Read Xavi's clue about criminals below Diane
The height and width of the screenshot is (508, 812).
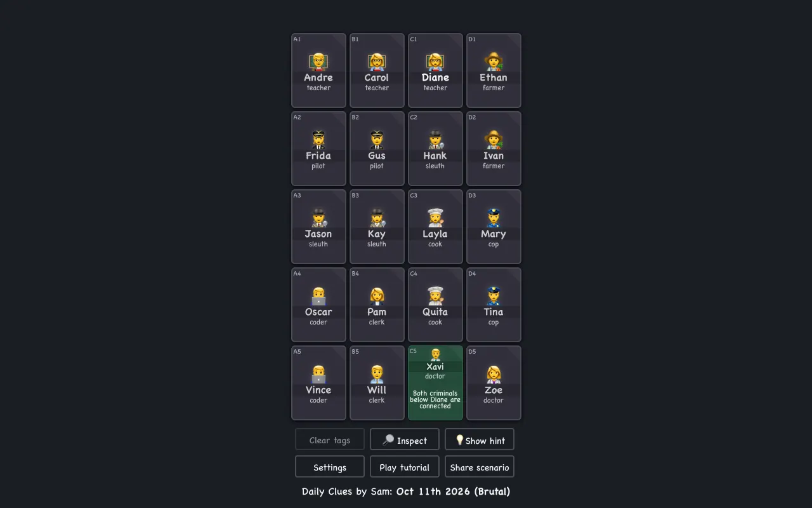pyautogui.click(x=435, y=399)
